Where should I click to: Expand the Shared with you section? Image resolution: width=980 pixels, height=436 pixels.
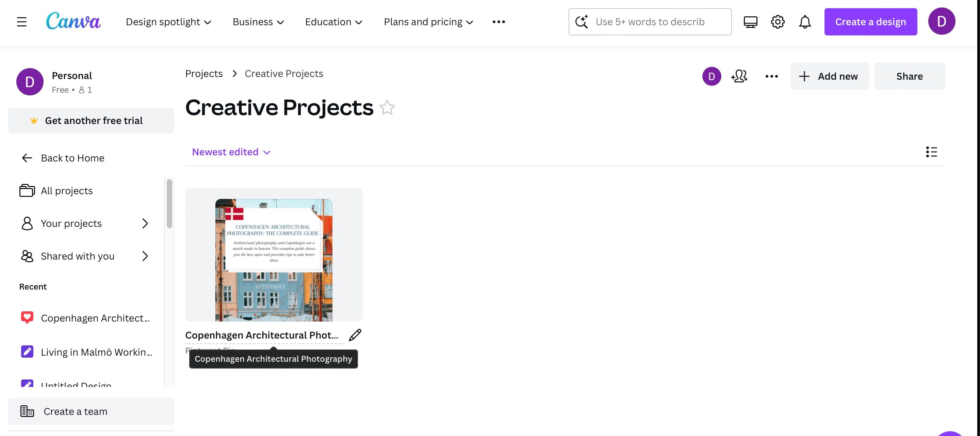pyautogui.click(x=145, y=256)
